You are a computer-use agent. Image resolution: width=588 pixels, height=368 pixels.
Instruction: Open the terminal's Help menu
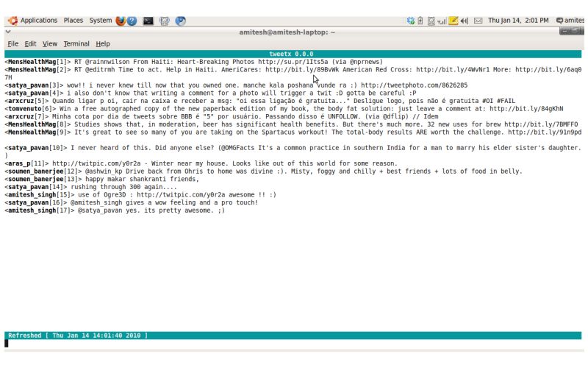(x=103, y=44)
